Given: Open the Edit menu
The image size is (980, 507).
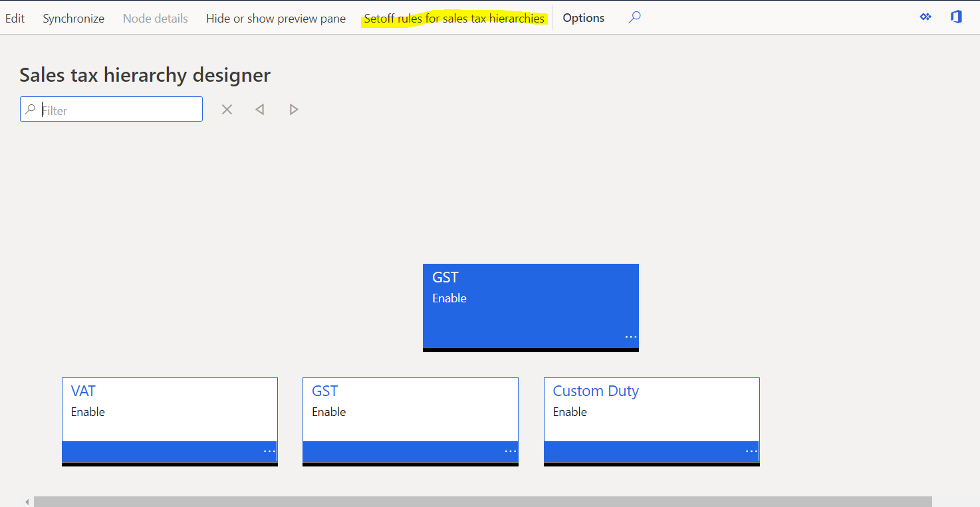Looking at the screenshot, I should click(15, 18).
